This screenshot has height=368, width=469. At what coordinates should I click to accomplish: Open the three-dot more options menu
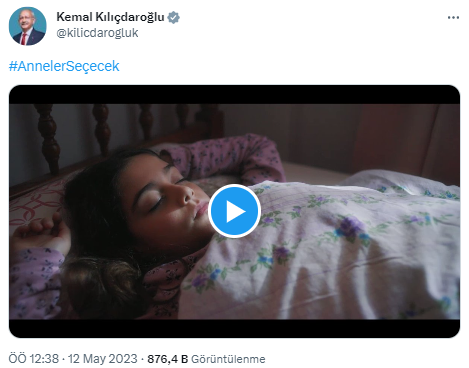(453, 18)
